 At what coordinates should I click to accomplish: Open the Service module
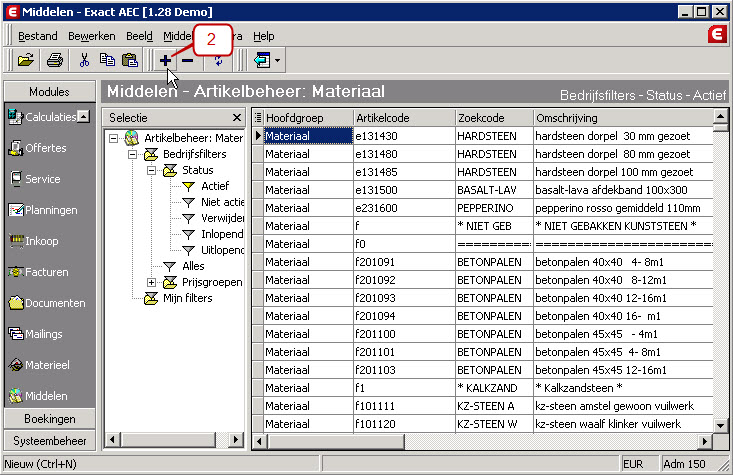[x=35, y=179]
